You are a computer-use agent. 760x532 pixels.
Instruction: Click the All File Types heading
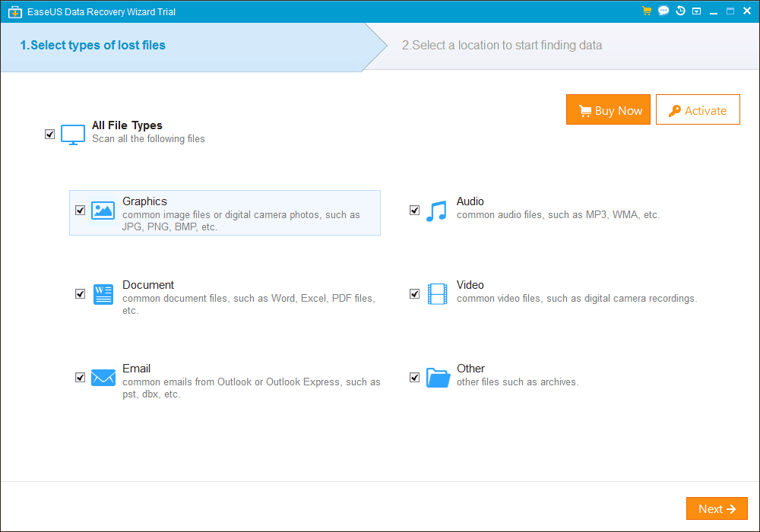click(x=127, y=125)
